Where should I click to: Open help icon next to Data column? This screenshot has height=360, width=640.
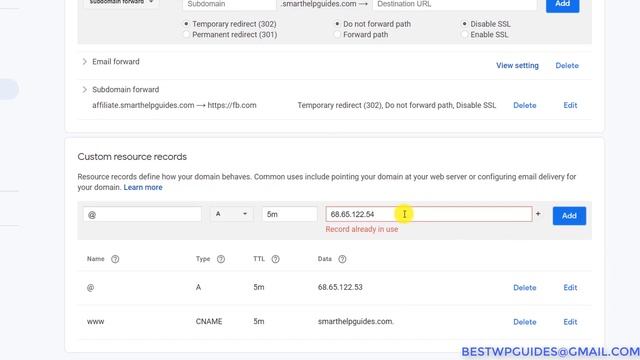click(x=342, y=259)
